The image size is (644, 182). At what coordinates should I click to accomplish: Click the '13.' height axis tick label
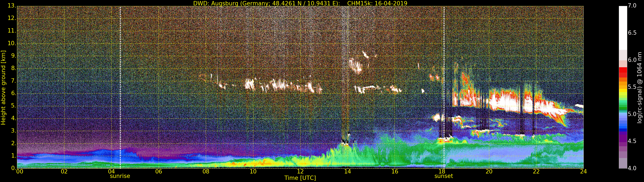coord(12,6)
